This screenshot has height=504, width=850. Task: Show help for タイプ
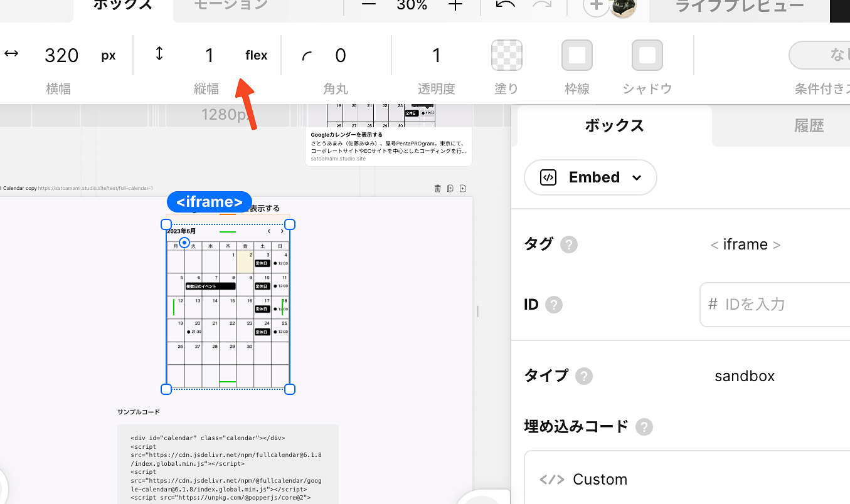(584, 376)
